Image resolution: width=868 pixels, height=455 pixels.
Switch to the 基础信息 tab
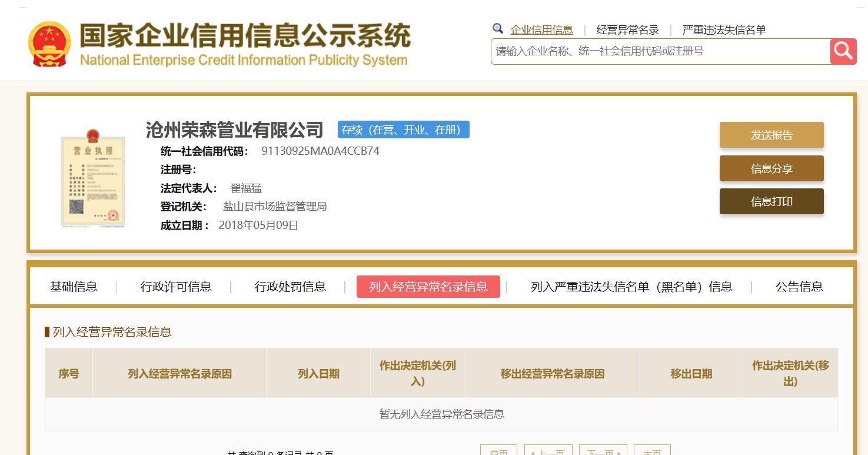tap(74, 287)
